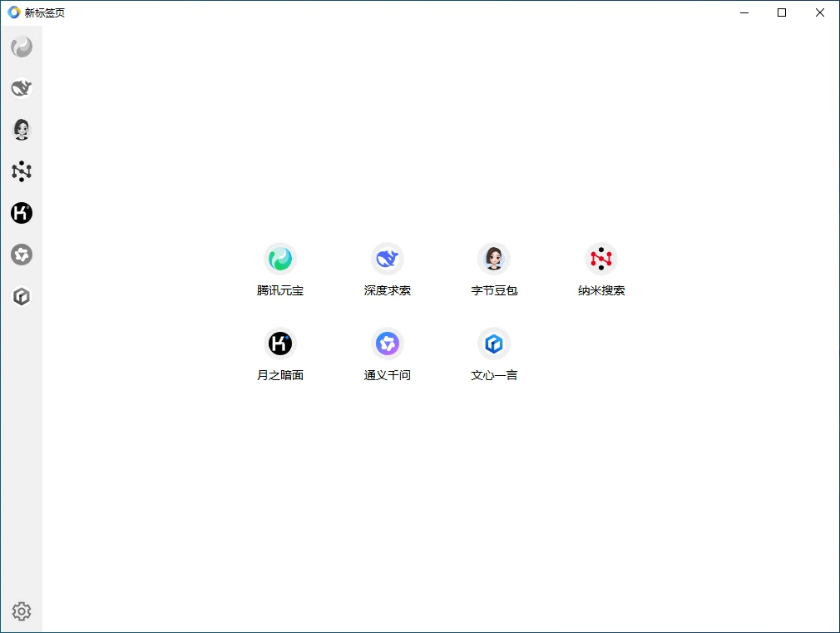Viewport: 840px width, 633px height.
Task: Minimize the application window
Action: 743,12
